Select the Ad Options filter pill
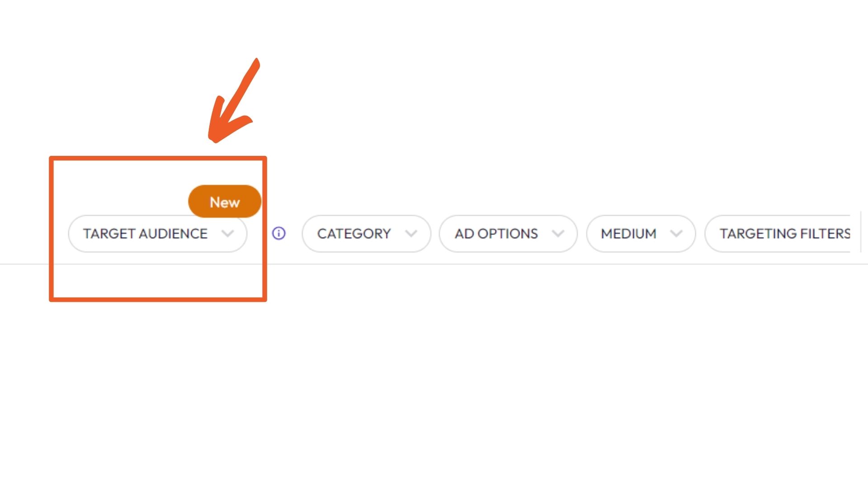The width and height of the screenshot is (868, 488). click(508, 234)
